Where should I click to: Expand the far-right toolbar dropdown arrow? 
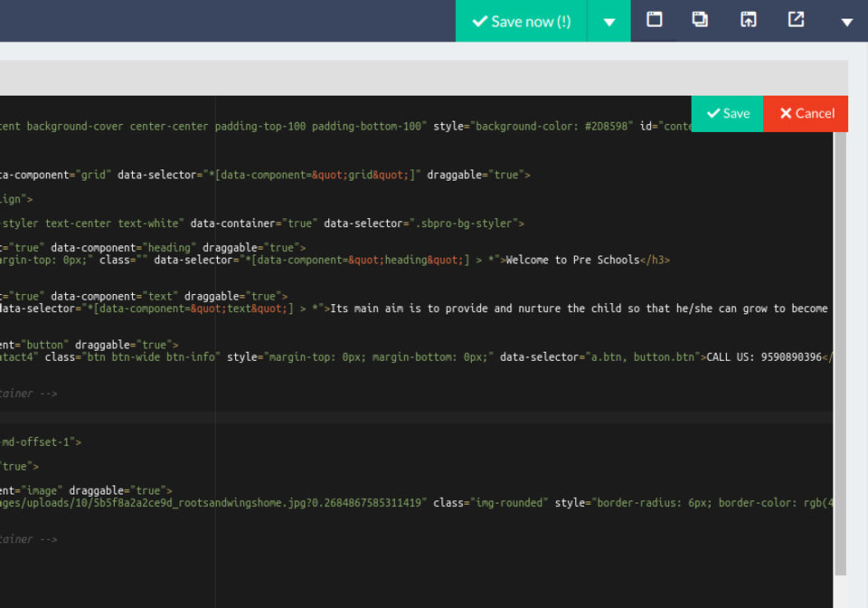tap(846, 22)
